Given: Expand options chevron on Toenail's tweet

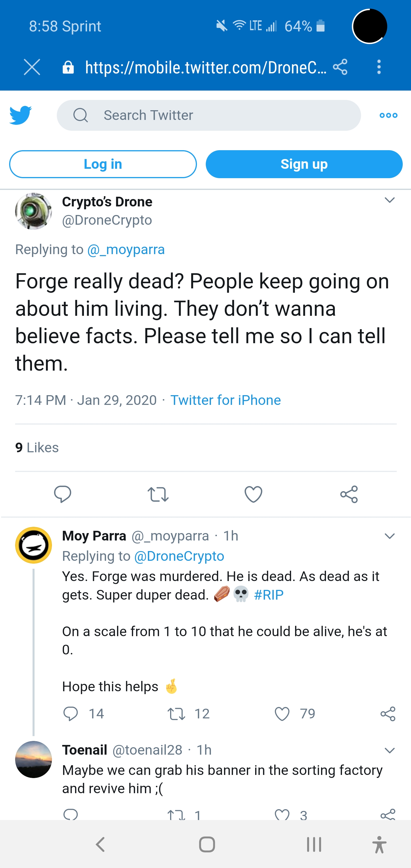Looking at the screenshot, I should click(390, 750).
